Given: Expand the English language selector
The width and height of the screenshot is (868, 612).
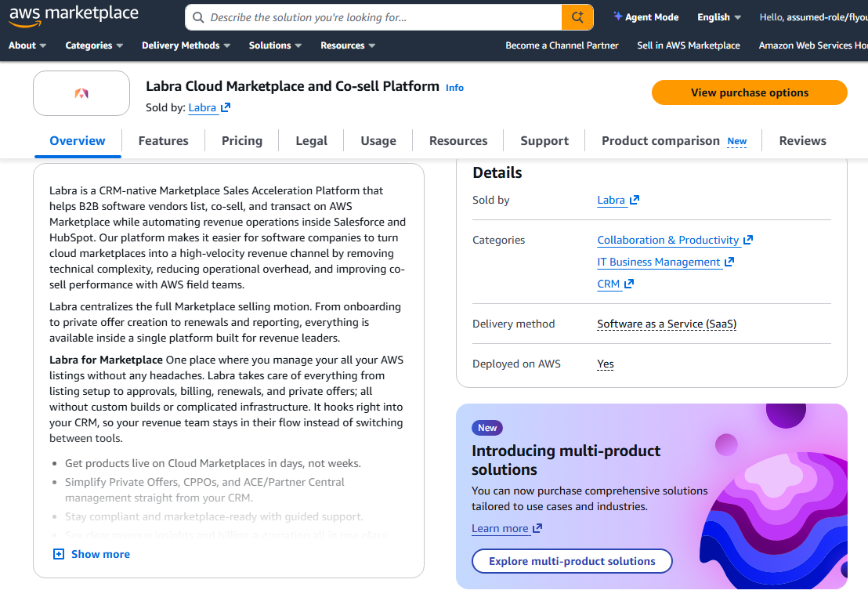Looking at the screenshot, I should (x=719, y=17).
